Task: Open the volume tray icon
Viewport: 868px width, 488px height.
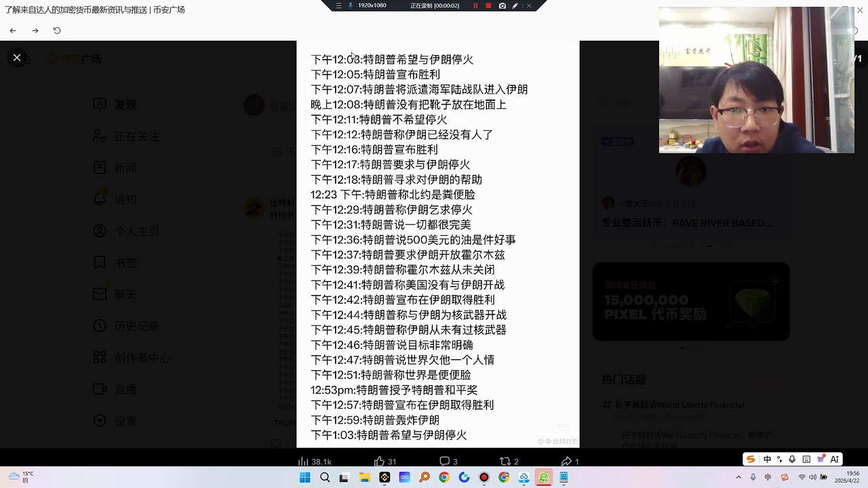Action: coord(812,478)
